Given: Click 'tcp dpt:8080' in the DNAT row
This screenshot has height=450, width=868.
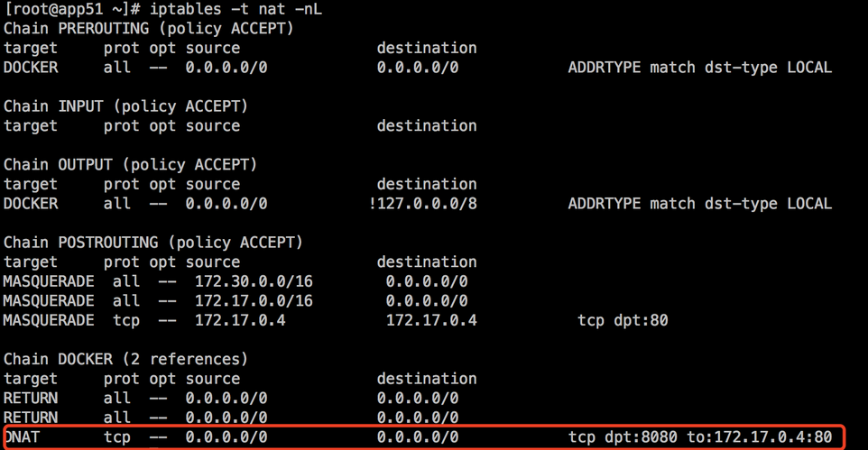Looking at the screenshot, I should click(x=623, y=437).
